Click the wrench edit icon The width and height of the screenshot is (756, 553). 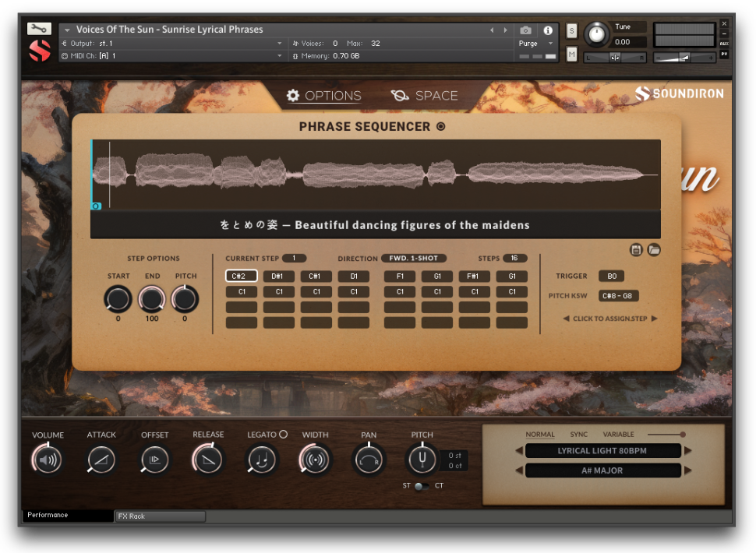pyautogui.click(x=39, y=29)
